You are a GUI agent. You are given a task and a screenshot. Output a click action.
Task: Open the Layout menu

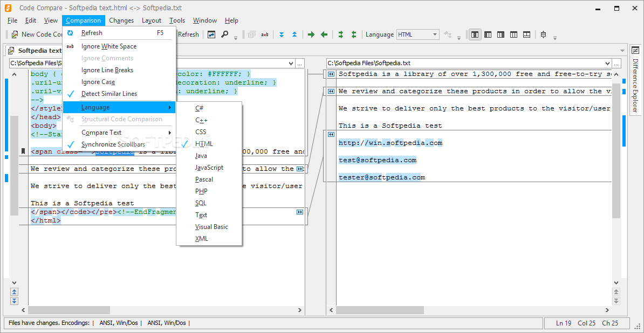pyautogui.click(x=151, y=20)
